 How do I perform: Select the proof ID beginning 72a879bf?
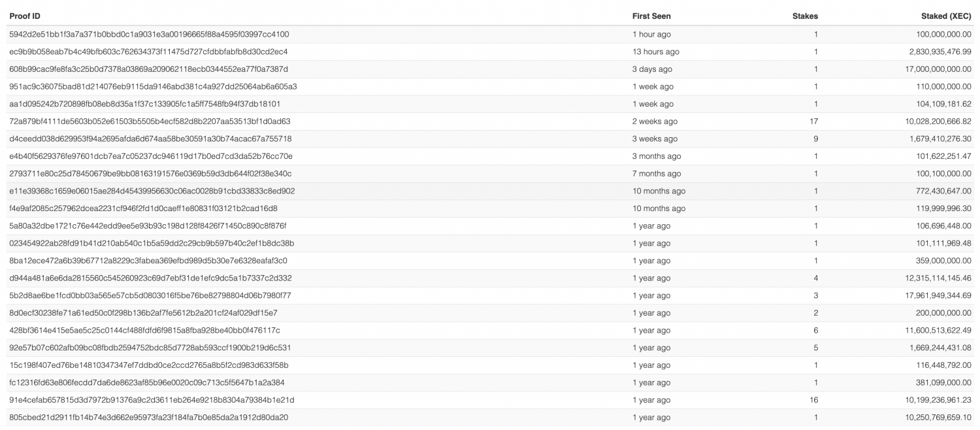click(x=150, y=122)
